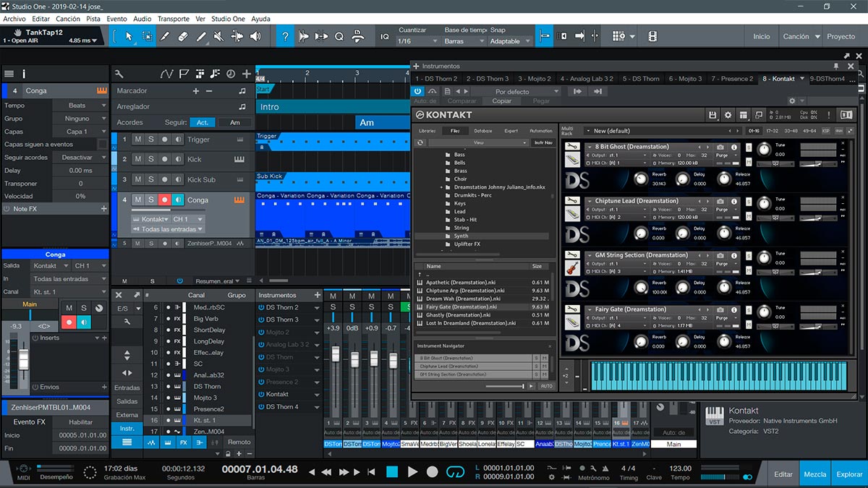Click the Entradas button in mixer
Screen dimensions: 868x488
(x=127, y=388)
